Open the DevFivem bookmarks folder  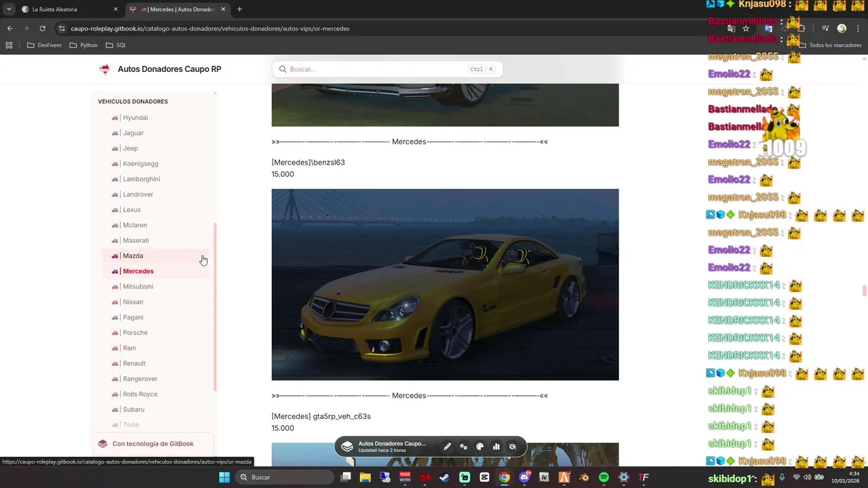tap(44, 45)
